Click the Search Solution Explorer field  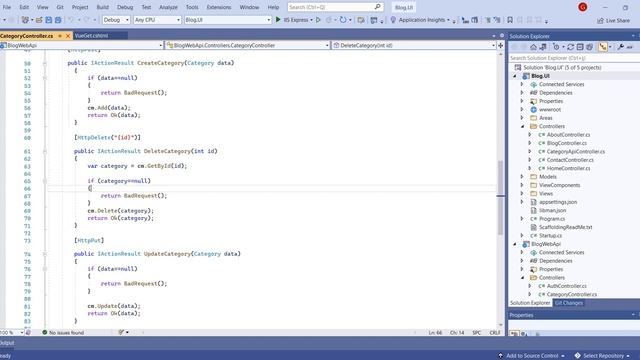click(574, 58)
